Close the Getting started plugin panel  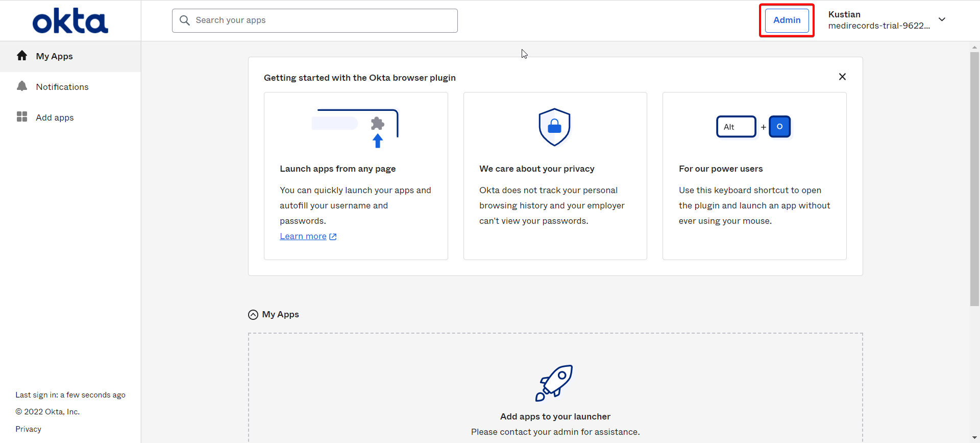pyautogui.click(x=842, y=77)
